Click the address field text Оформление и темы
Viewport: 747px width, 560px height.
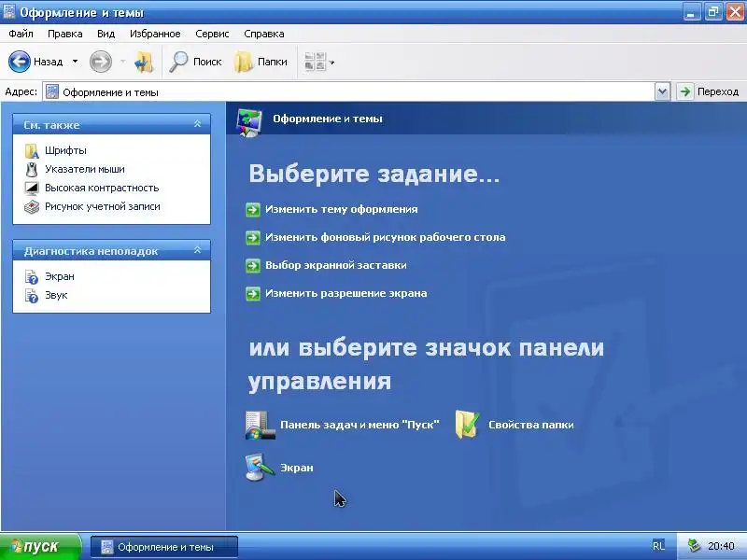(110, 92)
